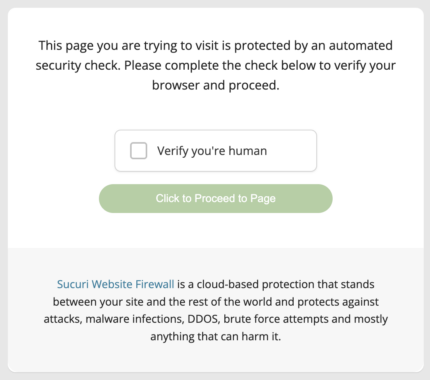Select the green Proceed to Page button
The height and width of the screenshot is (380, 430).
[216, 198]
